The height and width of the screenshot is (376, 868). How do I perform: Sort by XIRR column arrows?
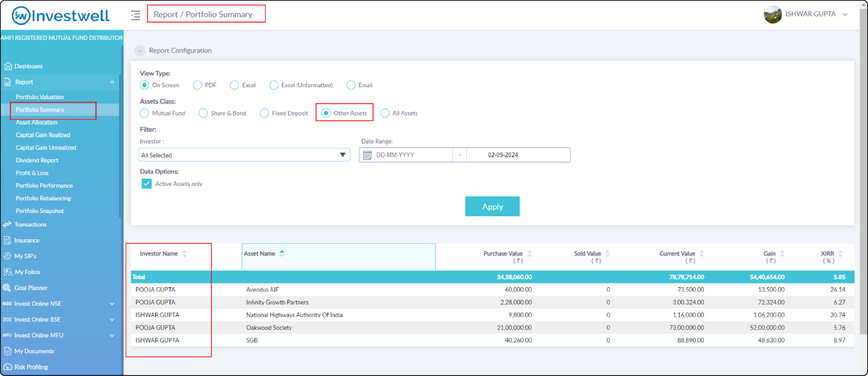(x=840, y=254)
